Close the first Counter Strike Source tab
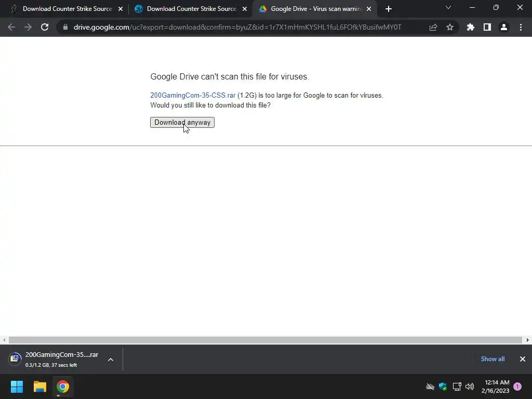This screenshot has height=399, width=532. pos(121,9)
